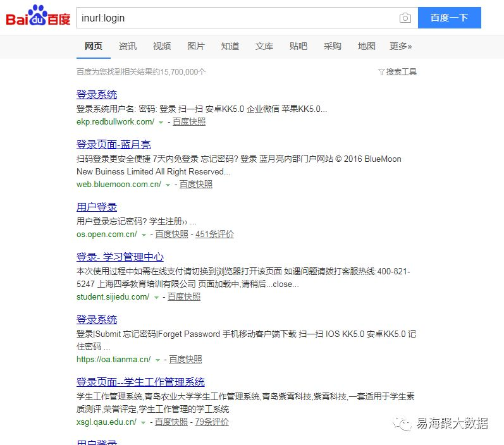Expand arrow beside xsgl.qau.edu.cn/
The width and height of the screenshot is (504, 445).
(x=143, y=423)
